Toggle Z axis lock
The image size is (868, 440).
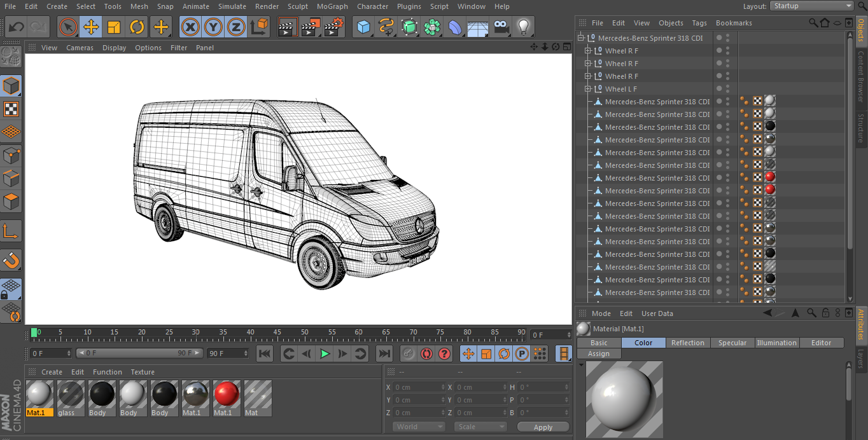tap(236, 27)
